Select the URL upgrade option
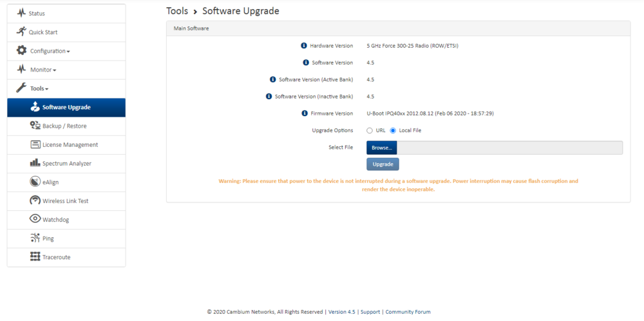Image resolution: width=644 pixels, height=321 pixels. 369,130
